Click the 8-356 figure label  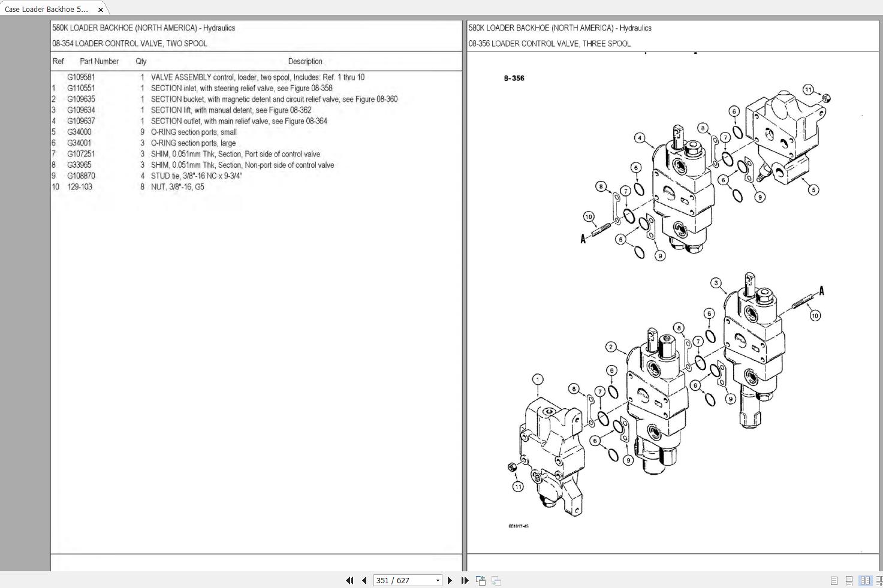[x=514, y=78]
